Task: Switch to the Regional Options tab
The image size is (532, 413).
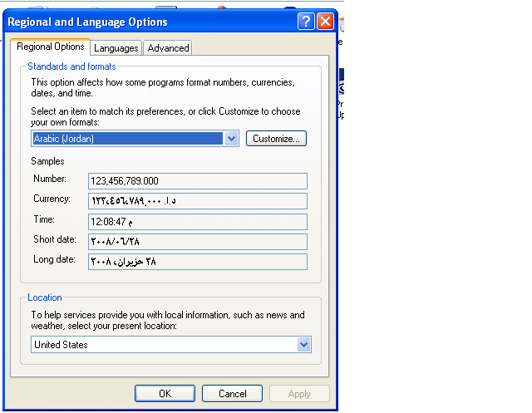Action: (52, 47)
